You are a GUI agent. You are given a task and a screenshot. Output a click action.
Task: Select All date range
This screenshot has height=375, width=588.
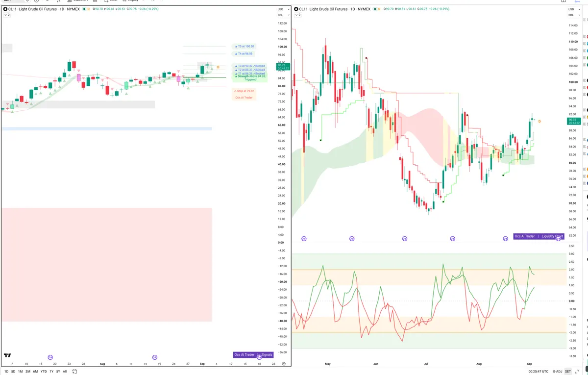click(65, 372)
